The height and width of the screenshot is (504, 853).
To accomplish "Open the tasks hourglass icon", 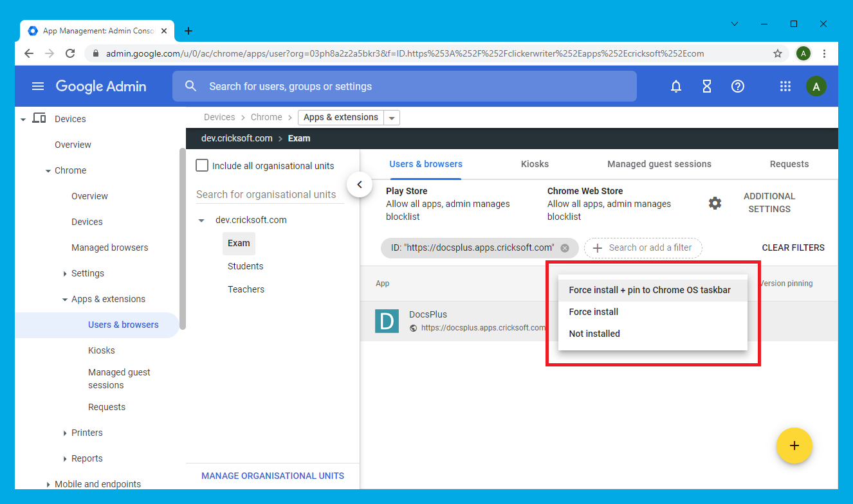I will click(707, 87).
